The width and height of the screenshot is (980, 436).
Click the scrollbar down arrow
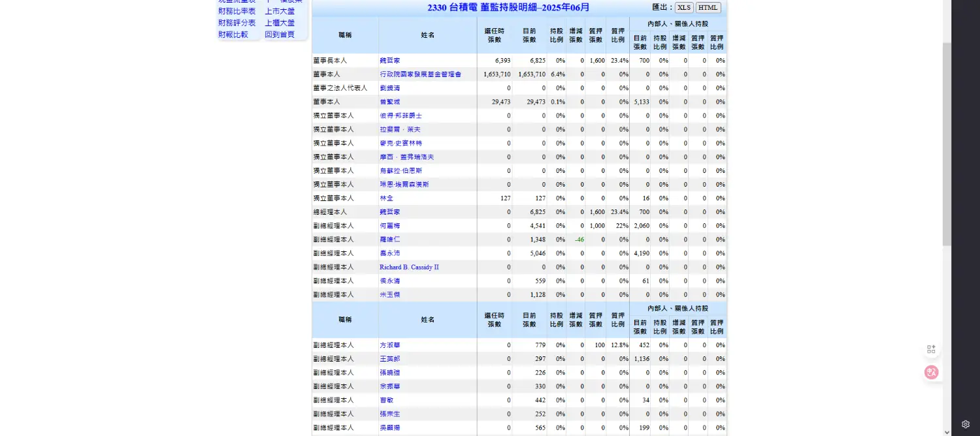[947, 431]
